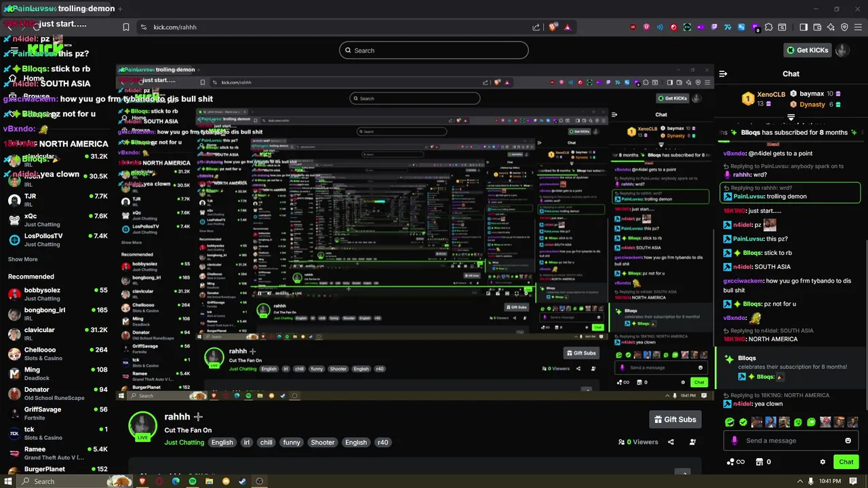This screenshot has height=488, width=868.
Task: Click the share icon beside viewer count
Action: 671,442
